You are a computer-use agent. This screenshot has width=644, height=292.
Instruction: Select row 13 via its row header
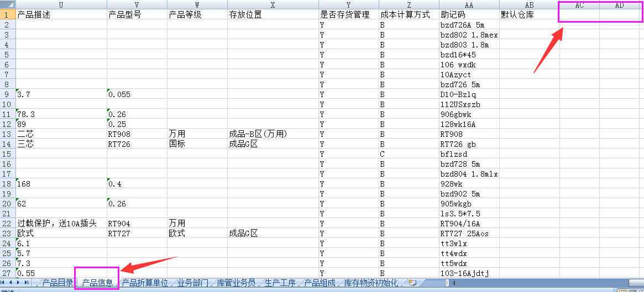[7, 134]
